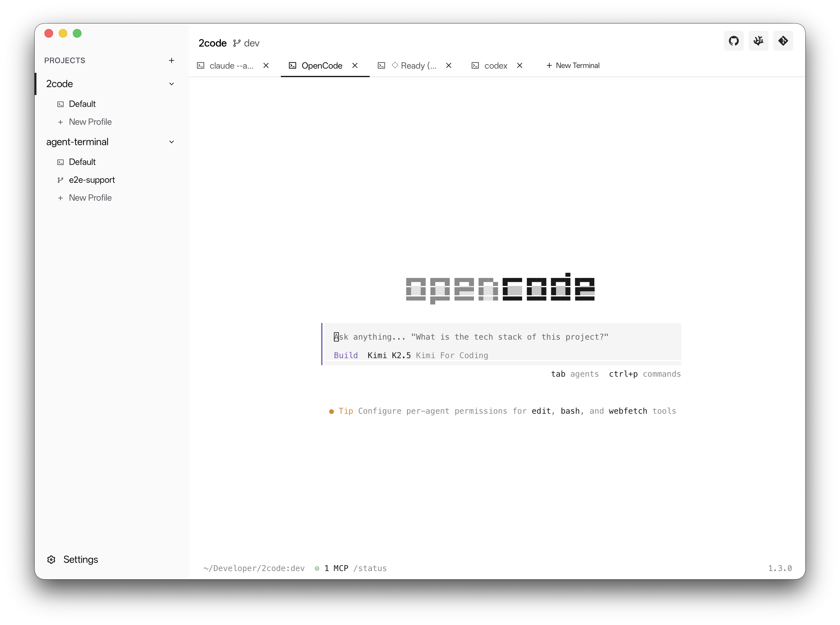Screen dimensions: 840x625
Task: Click the branch icon beside e2e-support profile
Action: pyautogui.click(x=60, y=180)
